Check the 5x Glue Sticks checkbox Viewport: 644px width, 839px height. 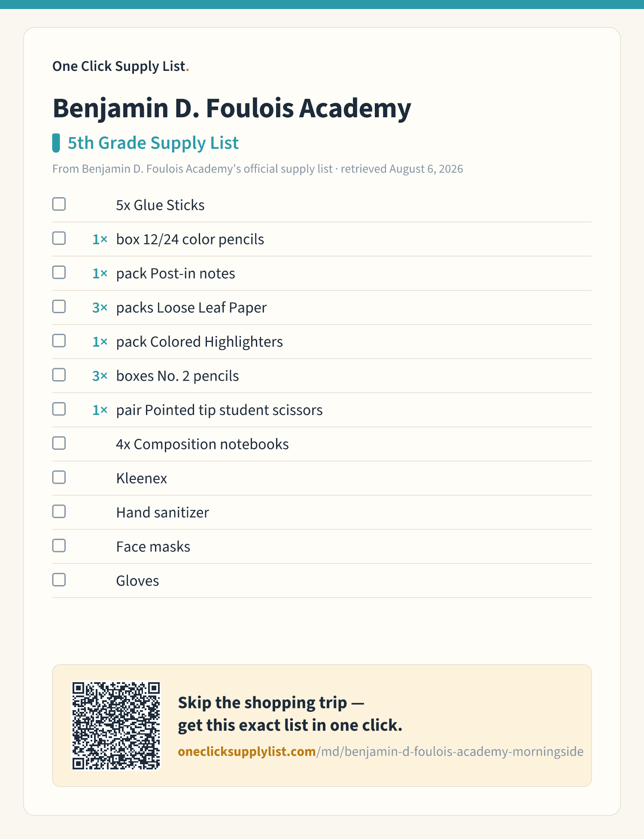59,204
